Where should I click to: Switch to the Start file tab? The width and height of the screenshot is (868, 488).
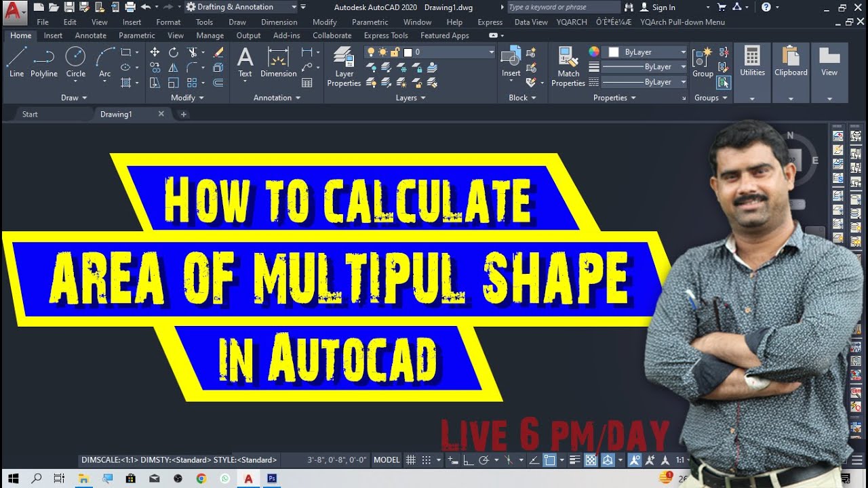click(x=30, y=114)
